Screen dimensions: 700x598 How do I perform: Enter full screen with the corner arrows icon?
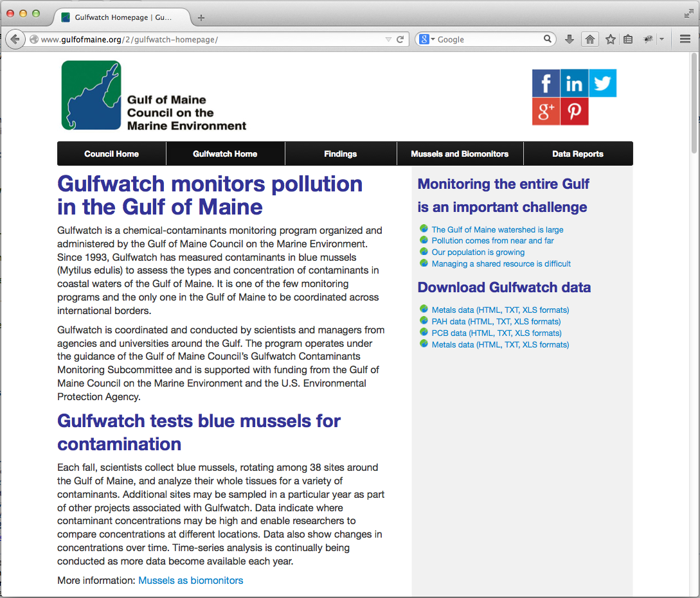coord(689,14)
